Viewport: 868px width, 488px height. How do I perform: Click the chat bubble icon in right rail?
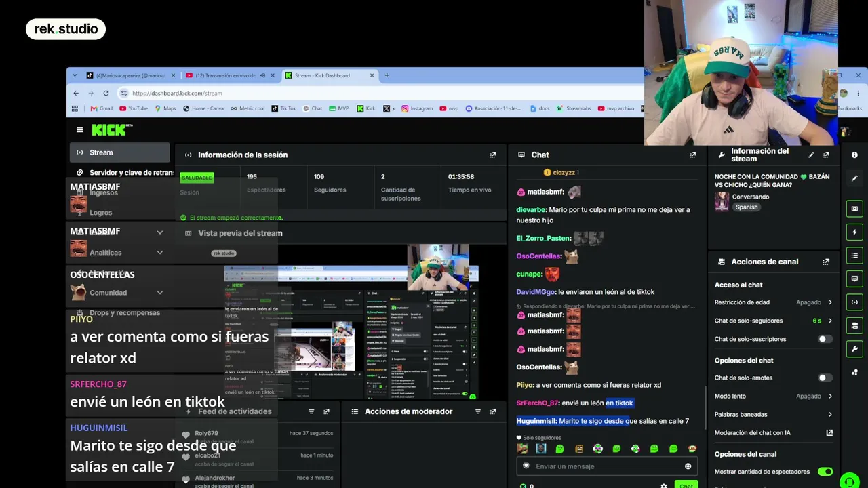854,279
